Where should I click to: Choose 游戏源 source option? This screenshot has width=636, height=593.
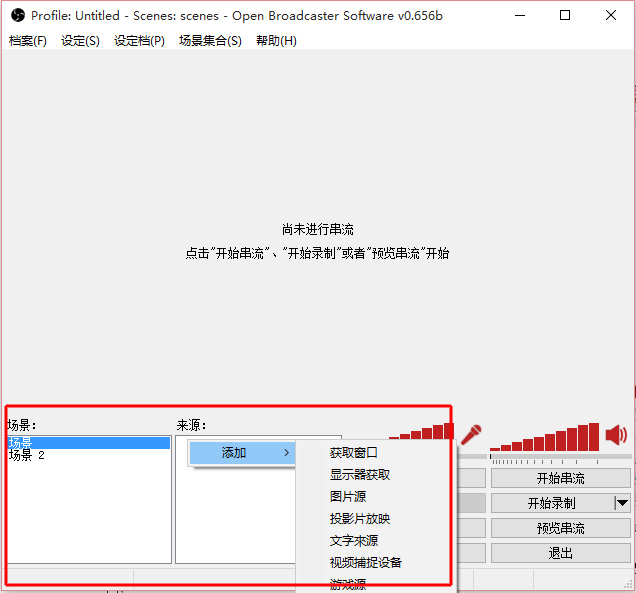pos(348,584)
